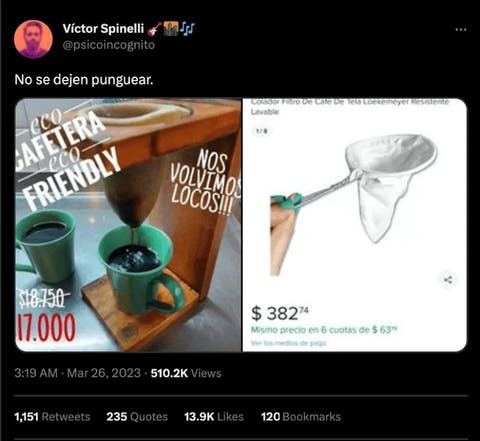Click Víctor Spinelli's profile avatar
The height and width of the screenshot is (441, 480).
33,39
